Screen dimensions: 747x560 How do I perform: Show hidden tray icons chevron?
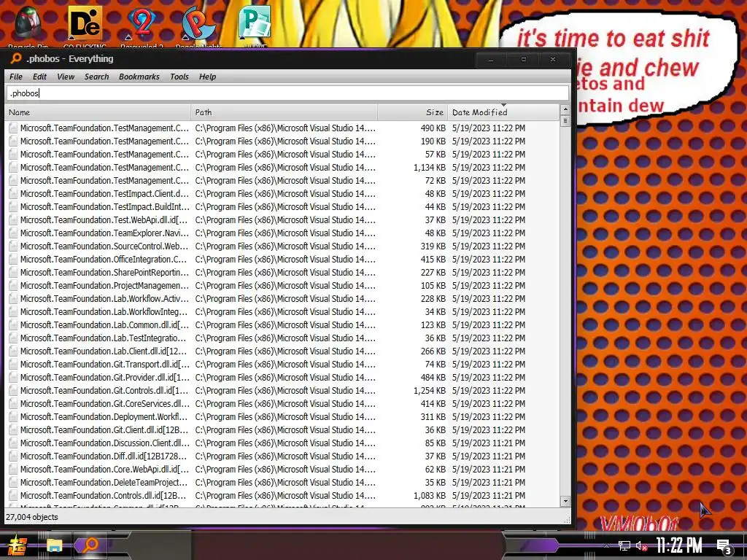tap(606, 545)
